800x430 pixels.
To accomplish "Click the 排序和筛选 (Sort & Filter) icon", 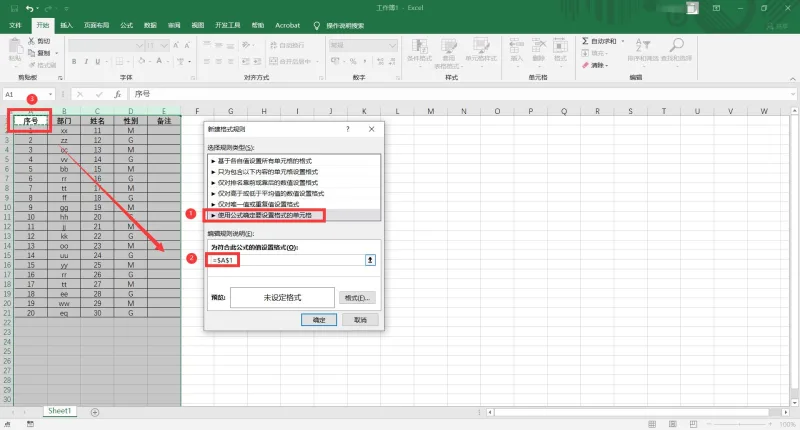I will click(x=643, y=45).
